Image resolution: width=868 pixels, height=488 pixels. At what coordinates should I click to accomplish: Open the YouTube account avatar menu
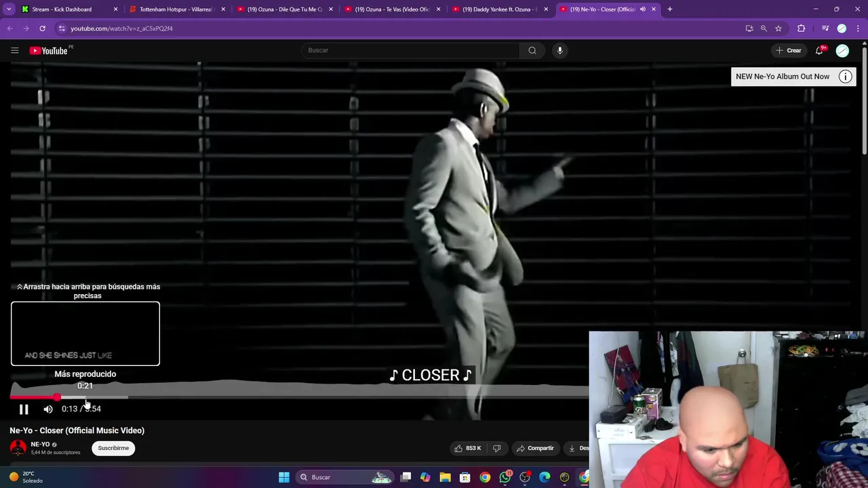pos(842,51)
